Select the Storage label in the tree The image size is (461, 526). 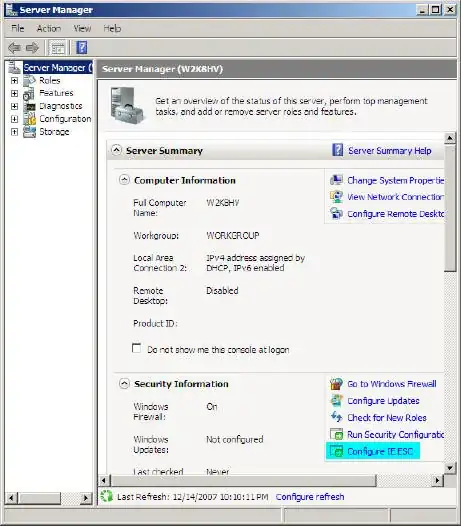54,132
